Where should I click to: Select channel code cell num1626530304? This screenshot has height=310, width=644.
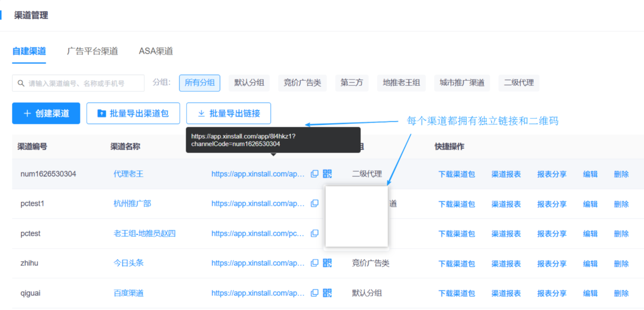(48, 174)
